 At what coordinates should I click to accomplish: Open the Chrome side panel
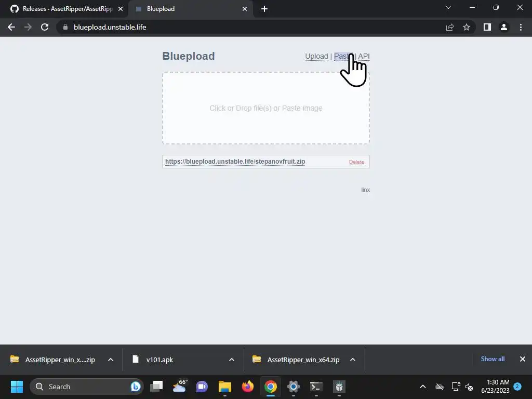point(487,27)
